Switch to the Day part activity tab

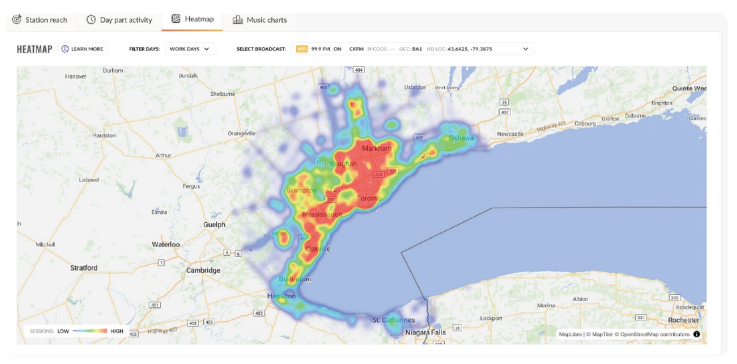[119, 20]
